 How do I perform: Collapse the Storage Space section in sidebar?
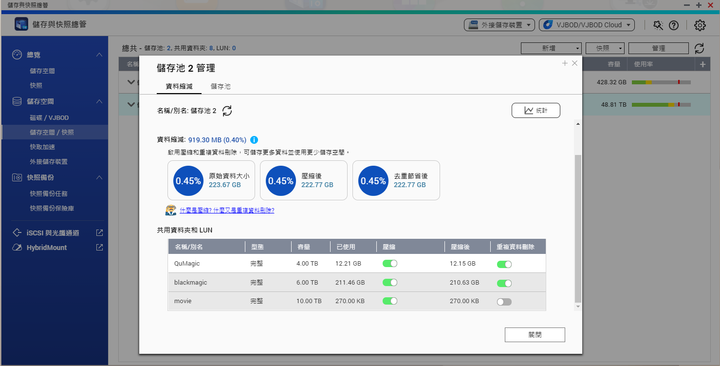(99, 101)
